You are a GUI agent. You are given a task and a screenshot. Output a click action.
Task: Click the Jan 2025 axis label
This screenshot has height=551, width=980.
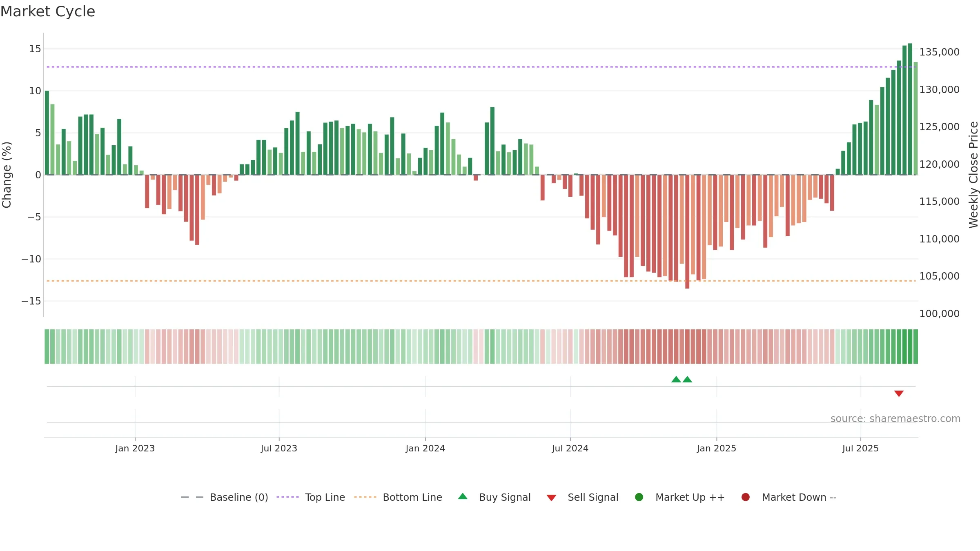717,449
